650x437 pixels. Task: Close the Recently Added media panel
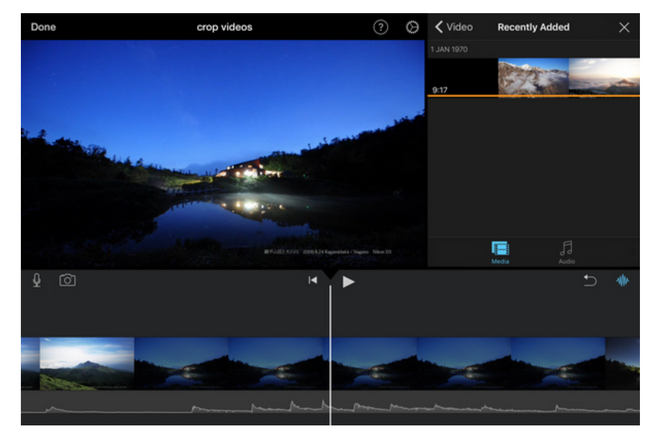click(624, 27)
